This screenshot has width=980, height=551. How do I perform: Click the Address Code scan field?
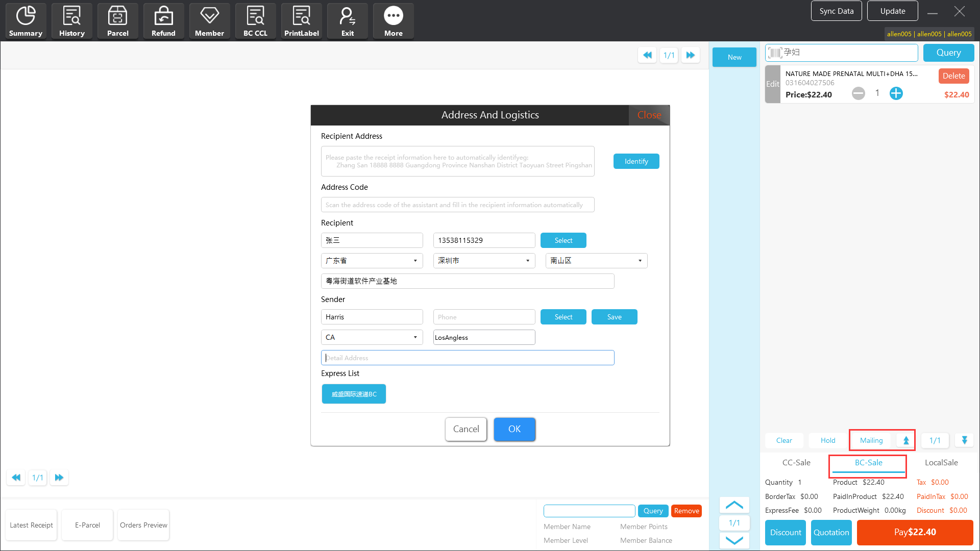point(457,205)
